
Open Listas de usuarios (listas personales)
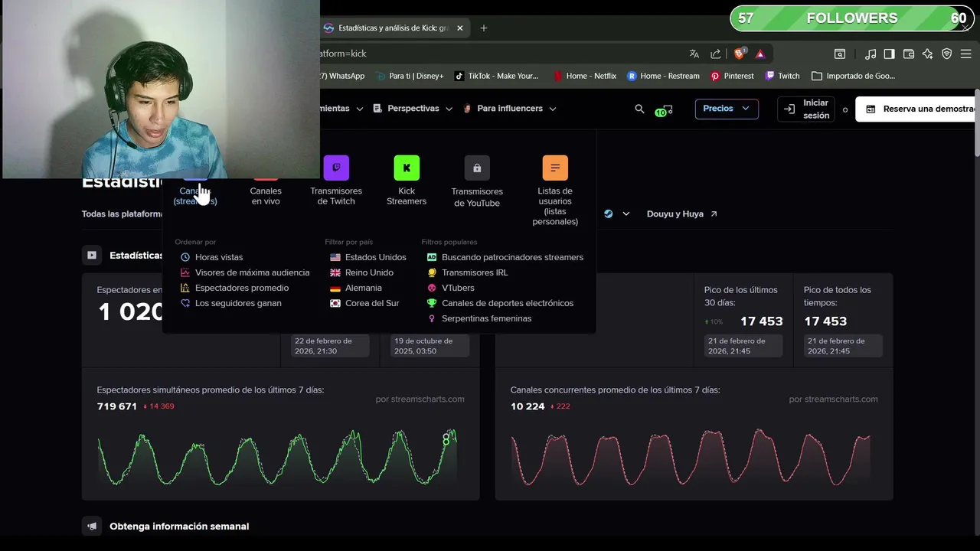(555, 191)
